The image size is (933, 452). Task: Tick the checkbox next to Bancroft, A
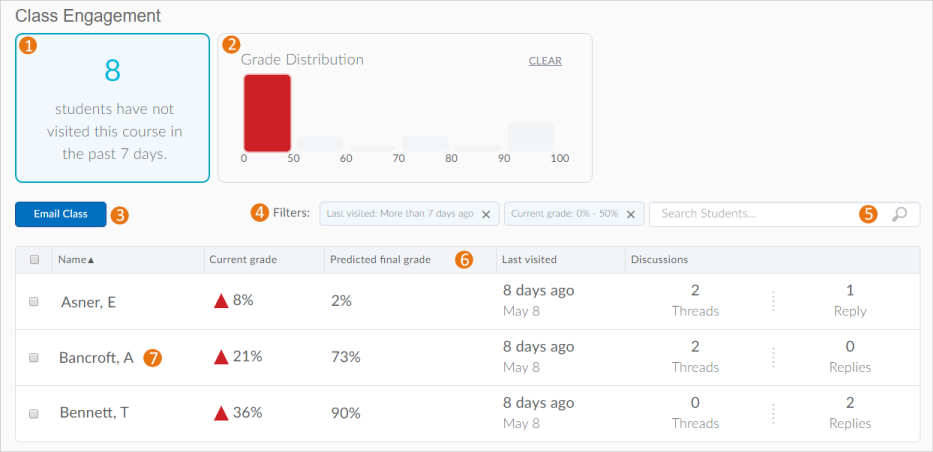click(x=34, y=357)
